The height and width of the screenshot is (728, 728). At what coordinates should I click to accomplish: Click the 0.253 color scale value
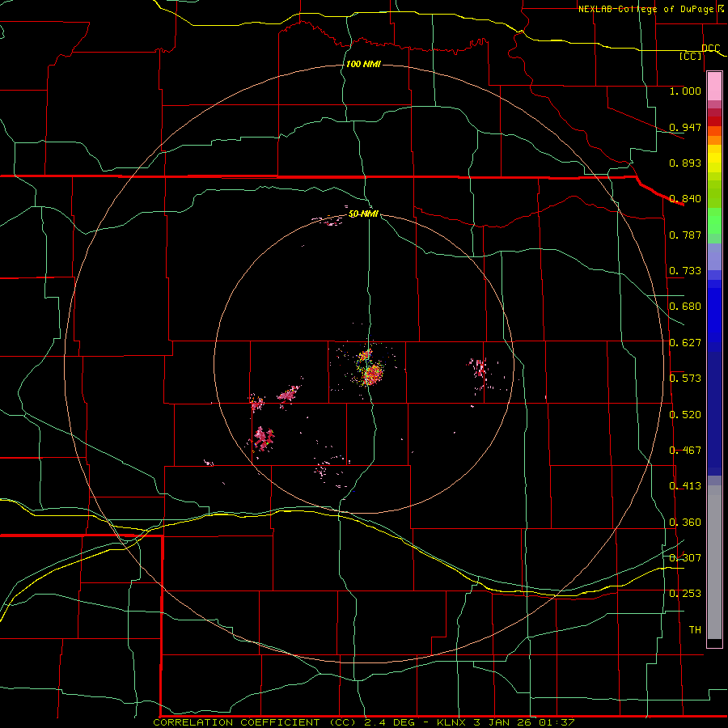pyautogui.click(x=685, y=594)
